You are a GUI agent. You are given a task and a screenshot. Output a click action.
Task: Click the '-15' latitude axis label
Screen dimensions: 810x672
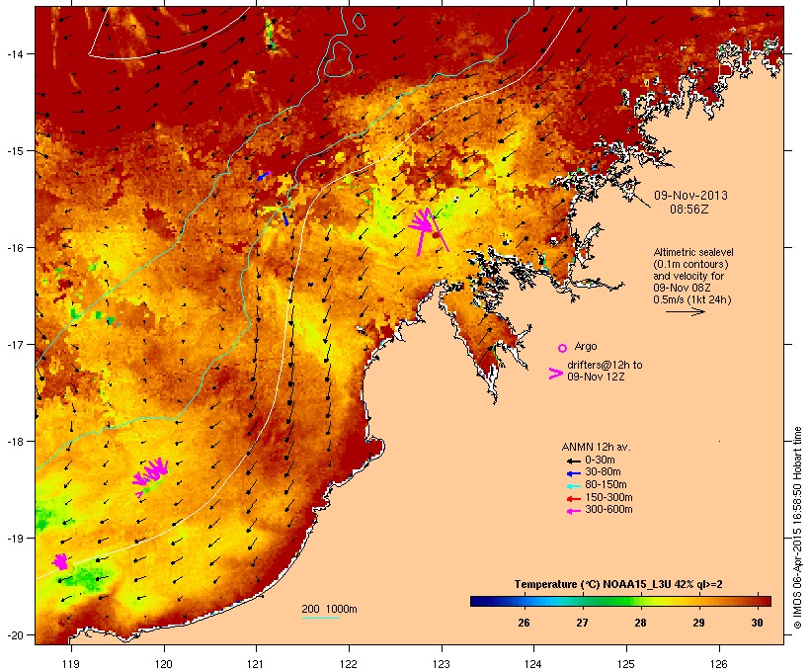click(x=14, y=151)
